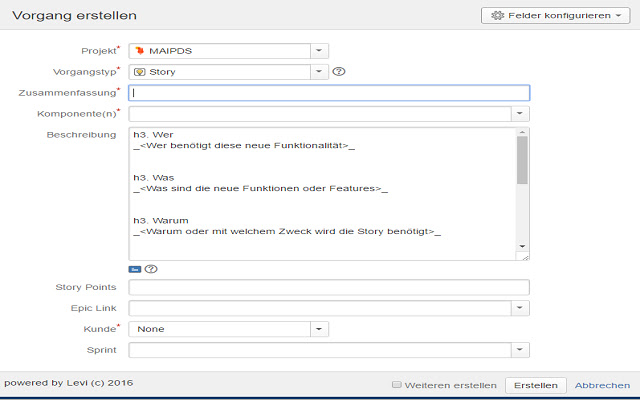This screenshot has height=400, width=640.
Task: Click the Beschreibung label
Action: point(81,135)
